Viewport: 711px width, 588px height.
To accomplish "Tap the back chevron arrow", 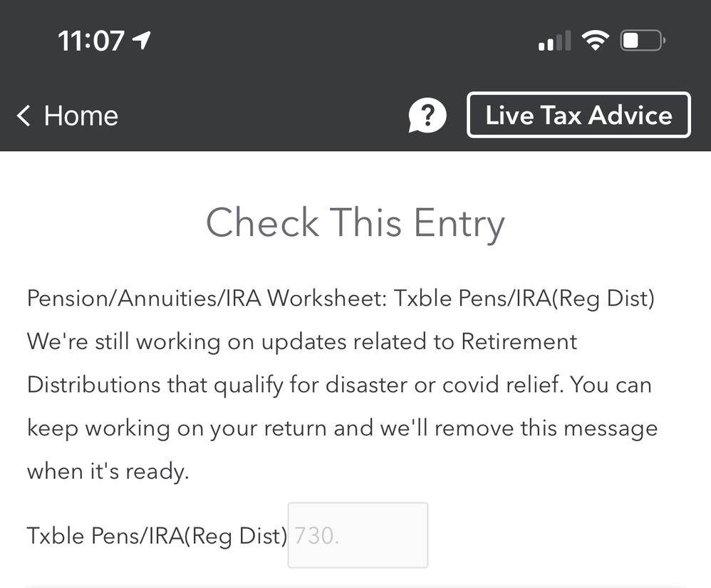I will 24,115.
